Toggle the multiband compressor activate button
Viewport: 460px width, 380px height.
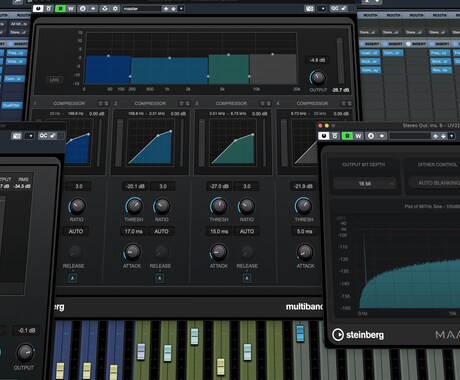pyautogui.click(x=38, y=8)
